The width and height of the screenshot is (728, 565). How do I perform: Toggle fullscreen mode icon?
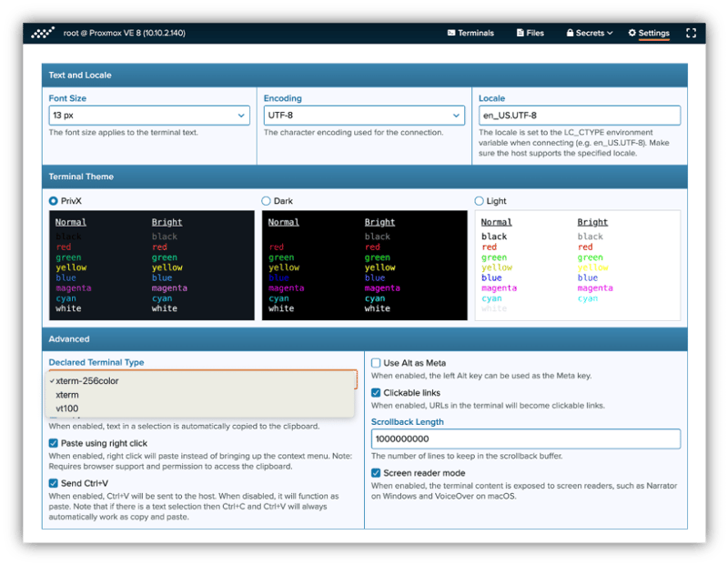(691, 34)
